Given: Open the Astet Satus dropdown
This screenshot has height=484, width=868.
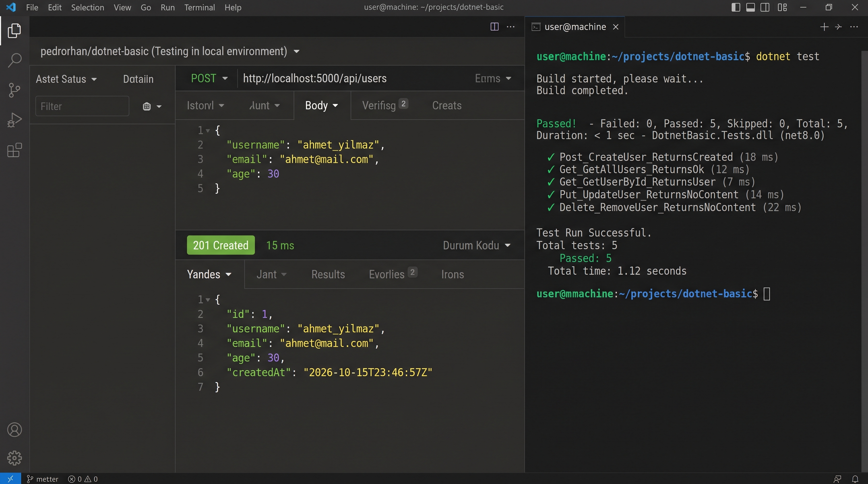Looking at the screenshot, I should point(66,79).
